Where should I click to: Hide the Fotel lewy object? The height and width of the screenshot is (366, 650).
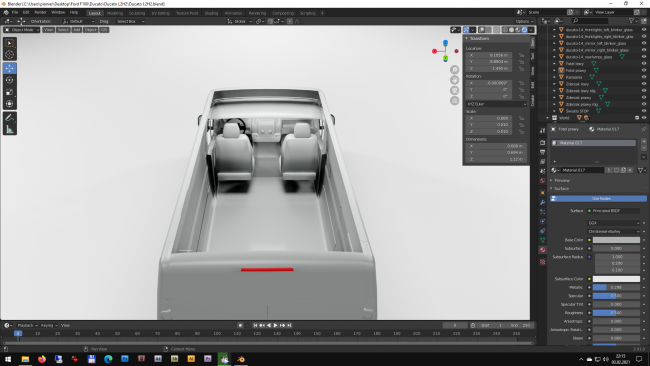(x=644, y=63)
